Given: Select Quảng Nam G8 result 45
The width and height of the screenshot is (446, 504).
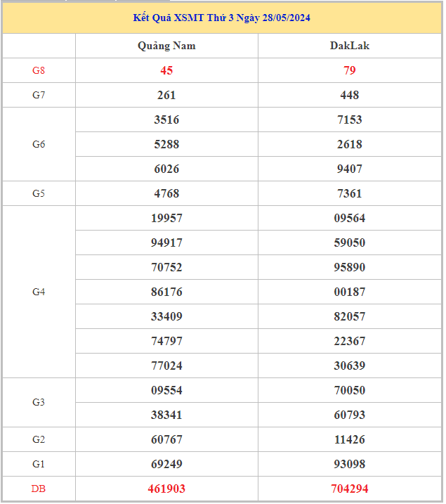Looking at the screenshot, I should [166, 70].
